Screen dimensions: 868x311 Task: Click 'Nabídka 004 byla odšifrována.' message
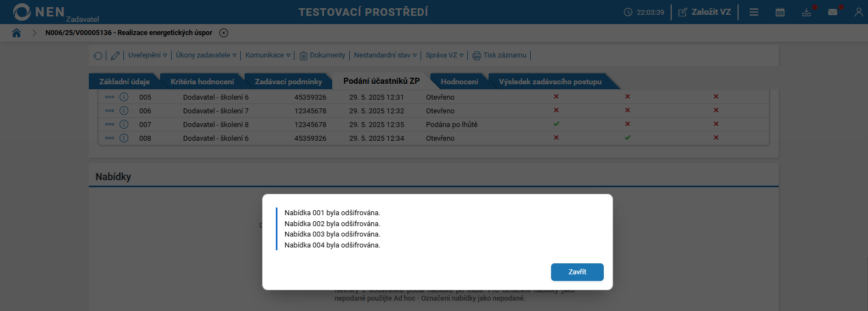(332, 245)
